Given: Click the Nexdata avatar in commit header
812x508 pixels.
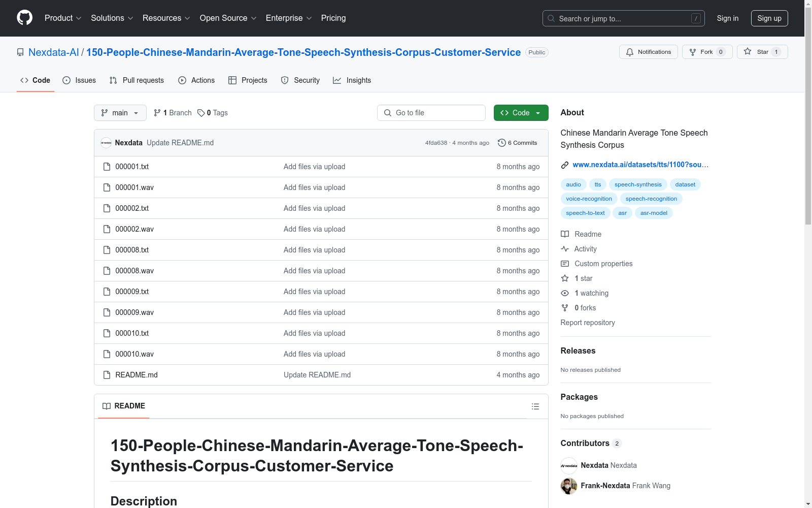Looking at the screenshot, I should coord(106,143).
